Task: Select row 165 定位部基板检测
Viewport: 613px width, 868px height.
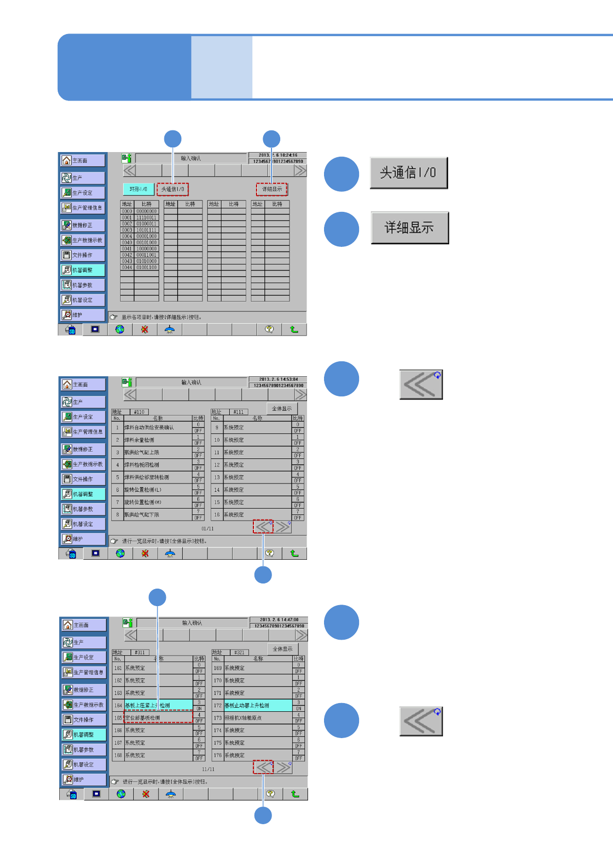Action: coord(159,717)
